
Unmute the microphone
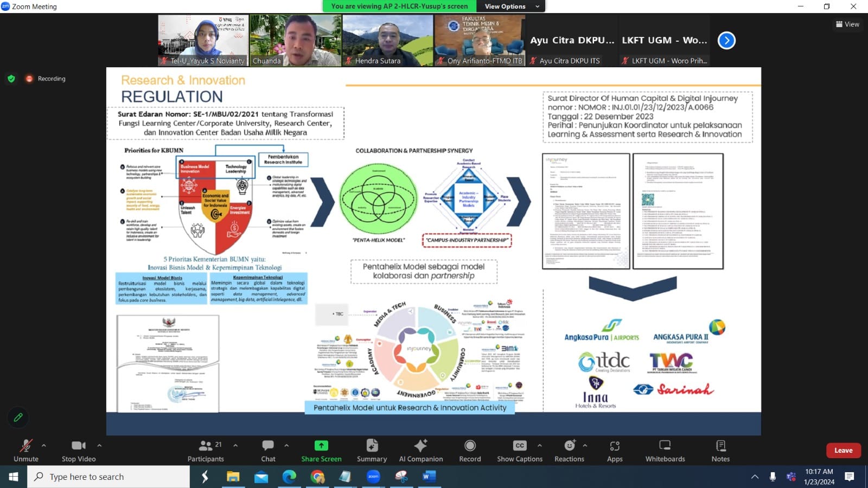pyautogui.click(x=25, y=451)
